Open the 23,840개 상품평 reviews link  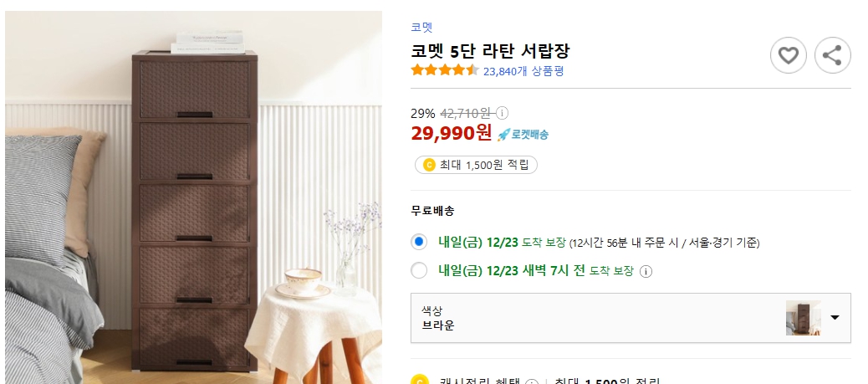pos(523,71)
